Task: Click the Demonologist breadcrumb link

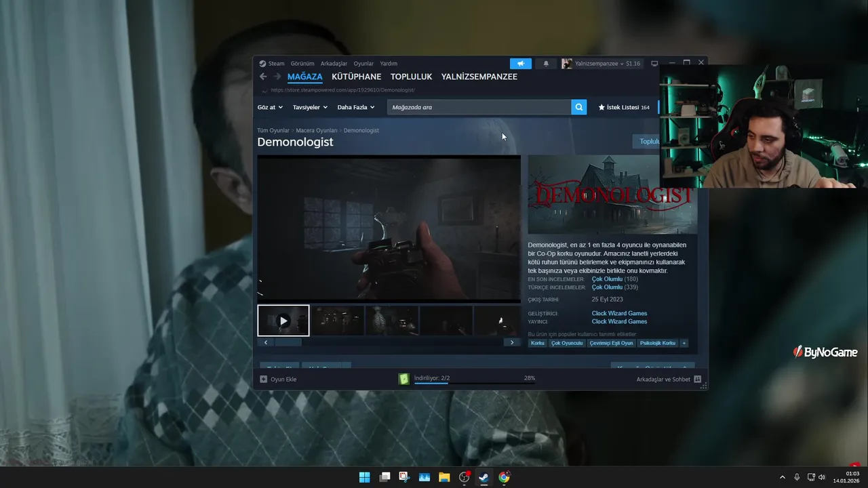Action: [x=361, y=130]
